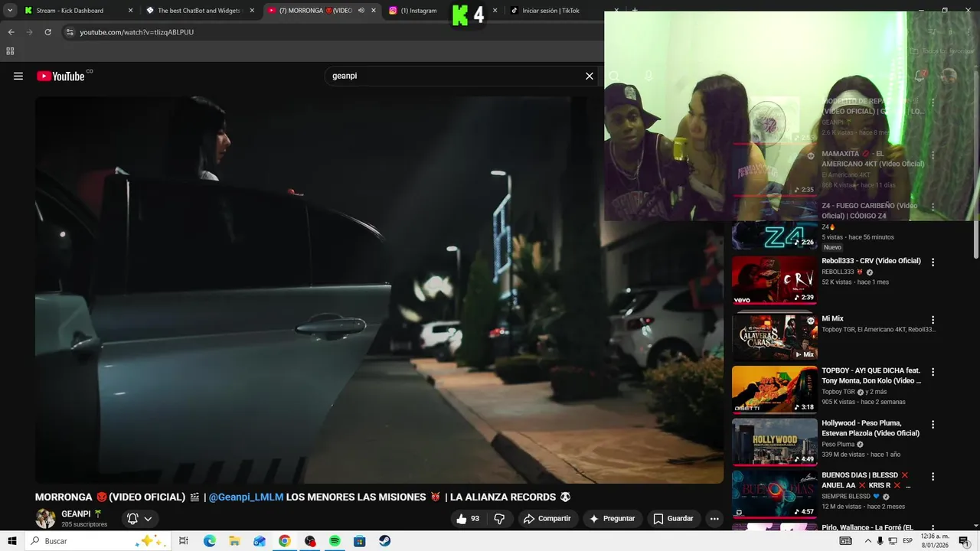Play TOPBOY - AY! QUE DICHA thumbnail
The width and height of the screenshot is (980, 551).
coord(775,390)
